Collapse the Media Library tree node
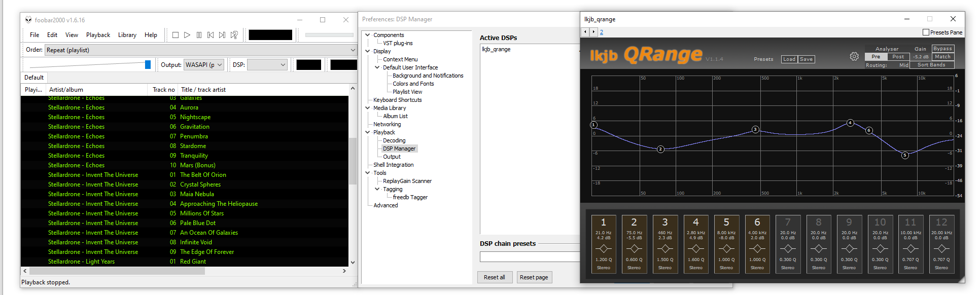This screenshot has height=295, width=980. click(x=368, y=108)
